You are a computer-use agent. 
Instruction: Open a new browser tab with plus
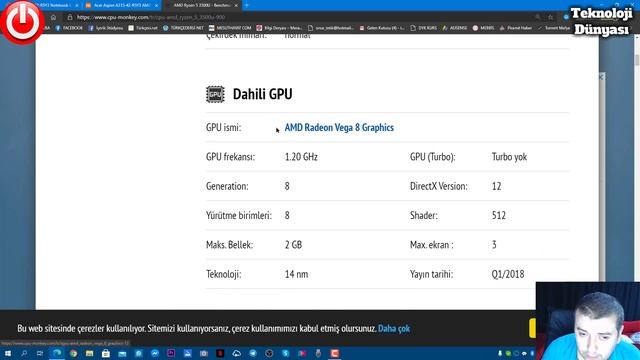(247, 5)
